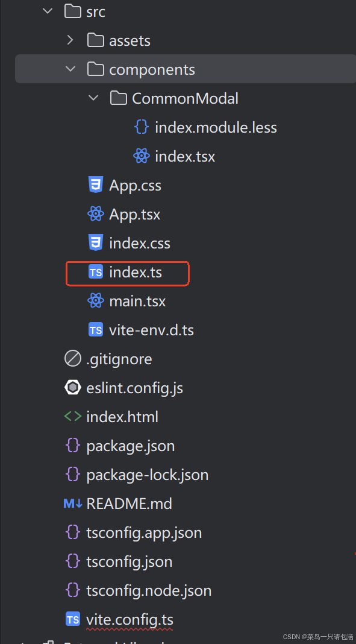Click the braces icon of tsconfig.app.json
Image resolution: width=356 pixels, height=644 pixels.
73,532
